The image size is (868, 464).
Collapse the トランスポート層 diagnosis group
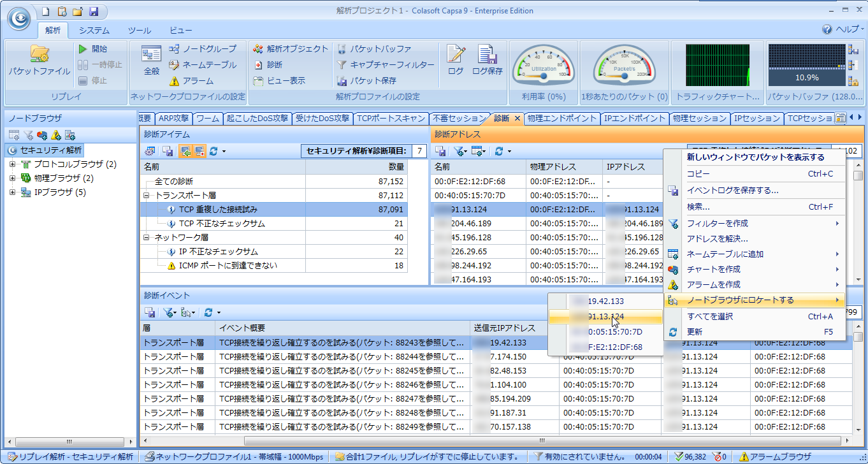(147, 196)
